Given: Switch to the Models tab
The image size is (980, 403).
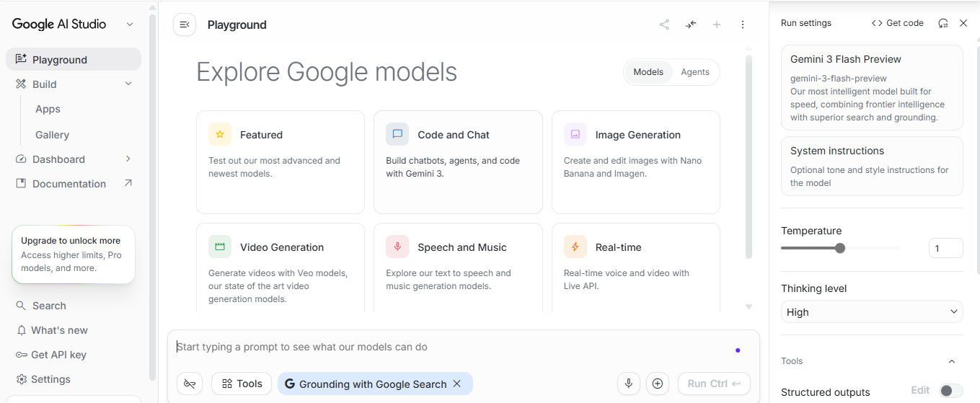Looking at the screenshot, I should [x=648, y=72].
